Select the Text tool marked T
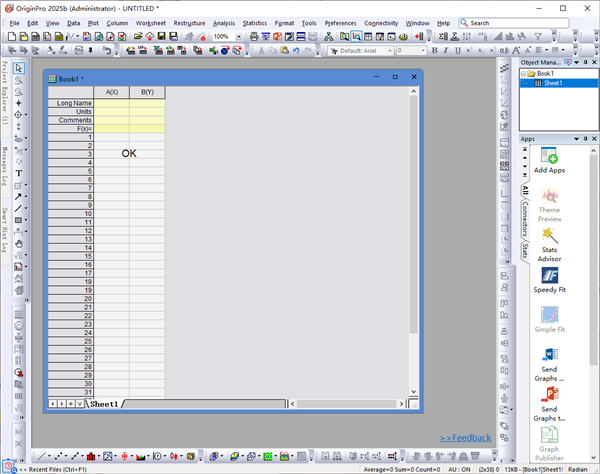 pos(18,173)
